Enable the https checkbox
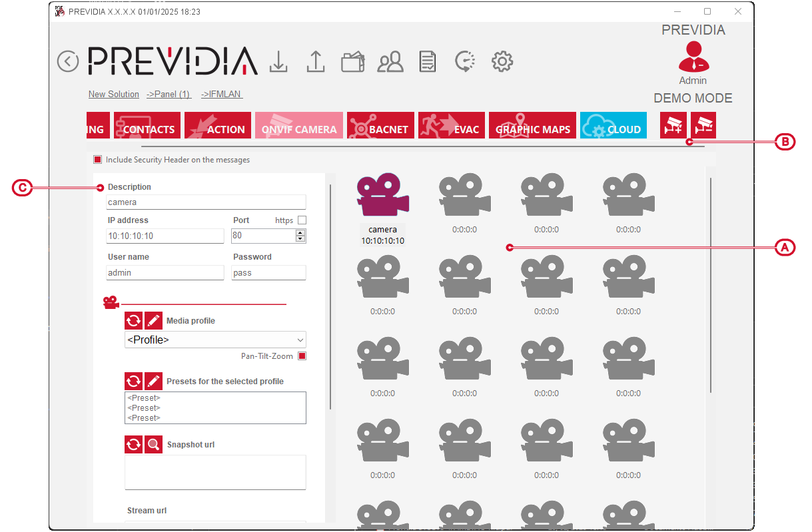812x532 pixels. 302,220
